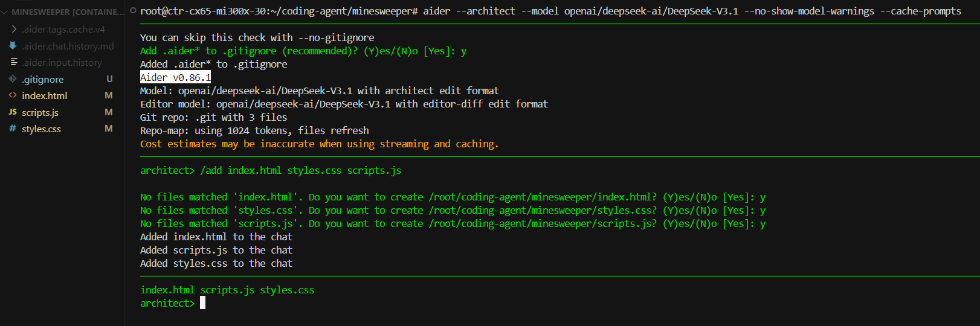The height and width of the screenshot is (326, 980).
Task: Collapse the MINESWEEPER explorer section
Action: 5,12
